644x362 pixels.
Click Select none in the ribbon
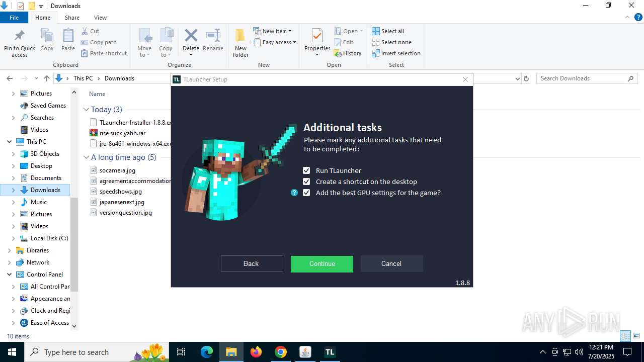[x=391, y=42]
